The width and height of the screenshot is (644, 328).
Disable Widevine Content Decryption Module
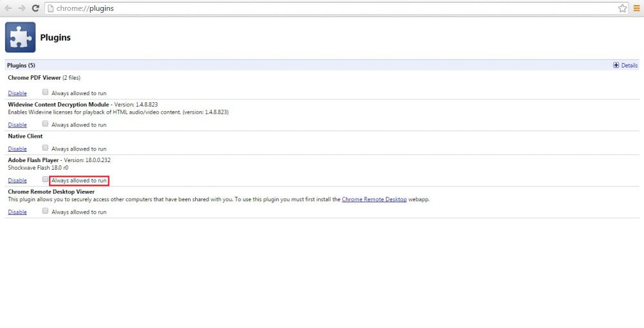coord(17,125)
